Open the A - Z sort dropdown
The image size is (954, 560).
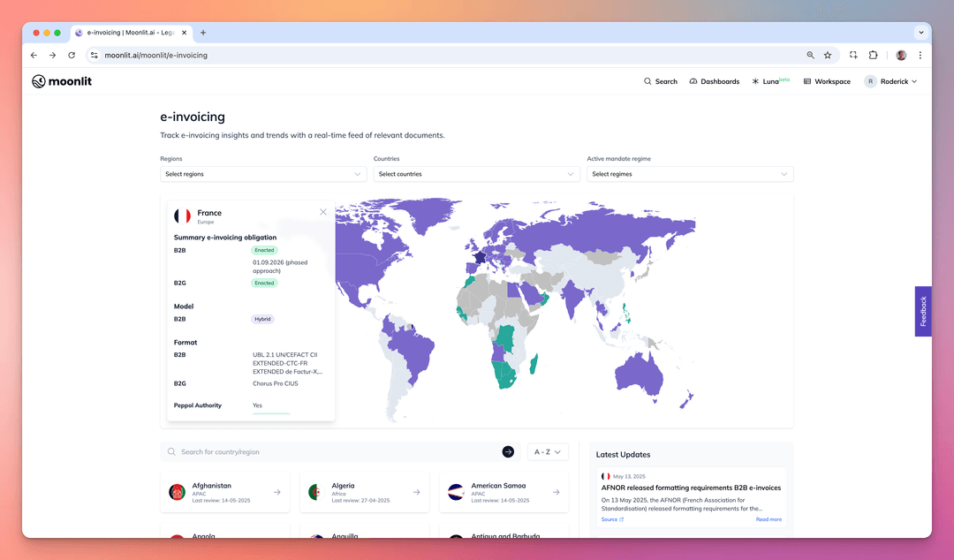coord(548,451)
